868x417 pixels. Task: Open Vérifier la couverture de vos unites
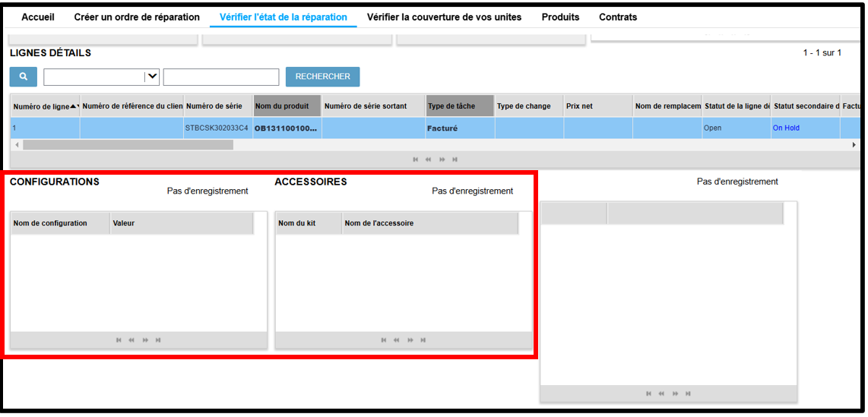tap(445, 17)
